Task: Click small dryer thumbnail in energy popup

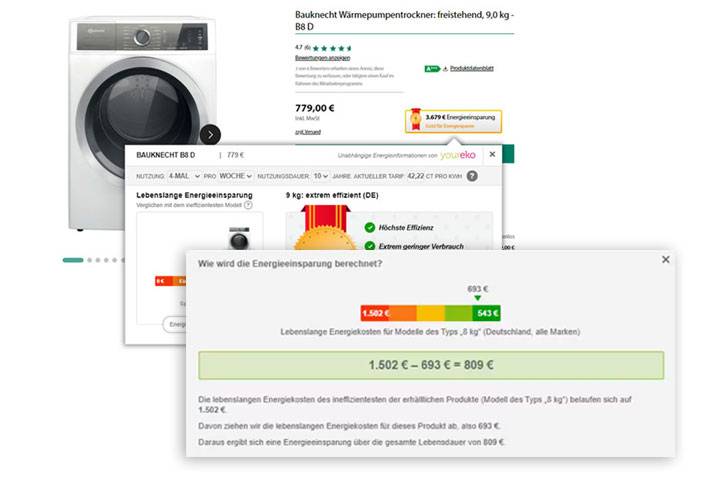Action: (239, 238)
